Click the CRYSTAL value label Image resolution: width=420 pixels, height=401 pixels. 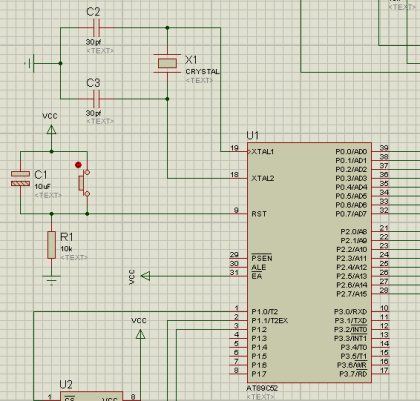(x=202, y=72)
